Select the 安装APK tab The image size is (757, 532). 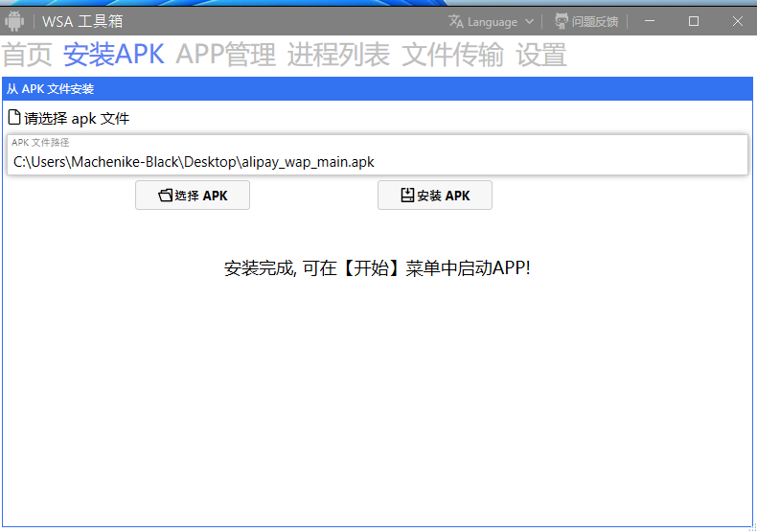point(113,54)
